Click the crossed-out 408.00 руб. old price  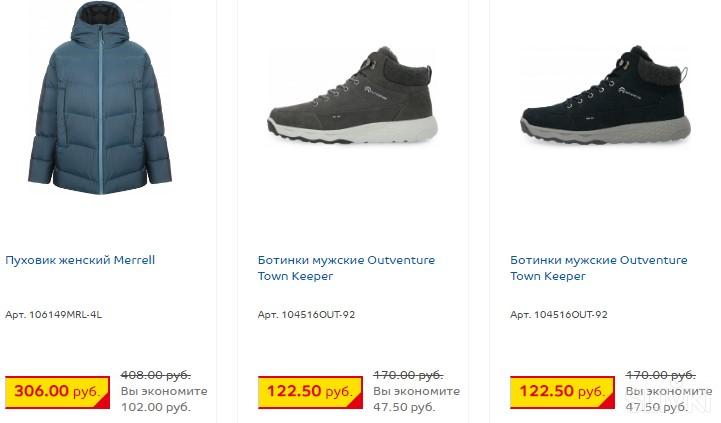(155, 375)
